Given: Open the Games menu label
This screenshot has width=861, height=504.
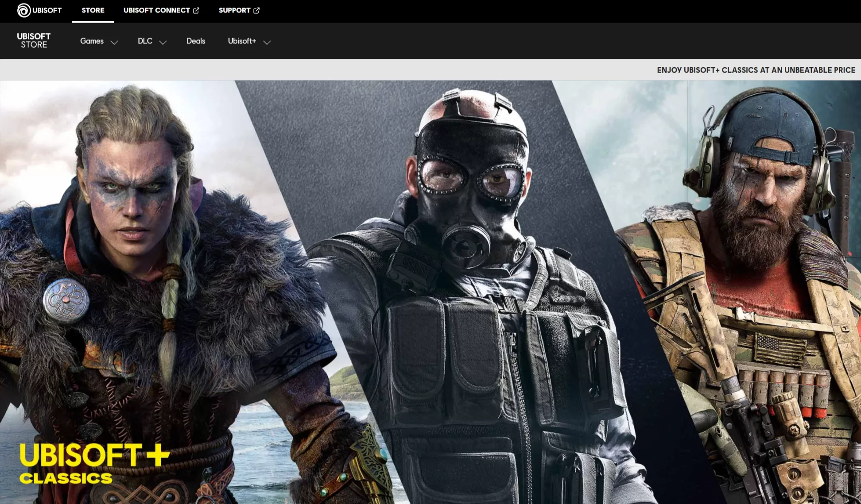Looking at the screenshot, I should (x=92, y=41).
